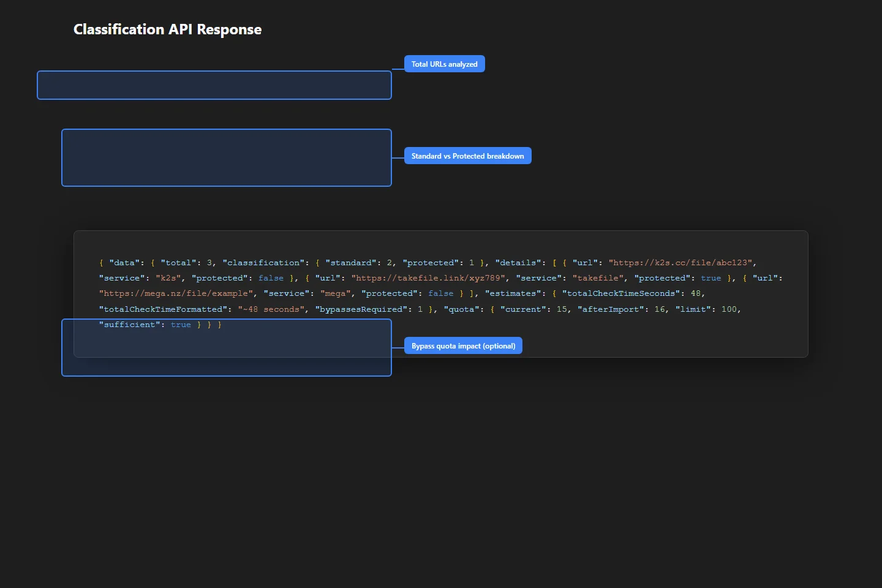Viewport: 882px width, 588px height.
Task: Open the k2s.cc file URL in JSON
Action: point(680,263)
